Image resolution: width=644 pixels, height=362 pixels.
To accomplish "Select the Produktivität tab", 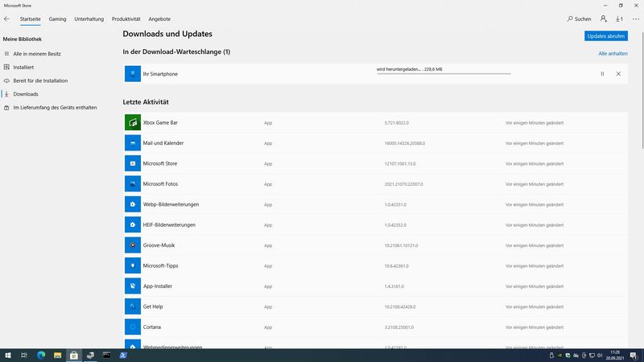I will pos(126,19).
